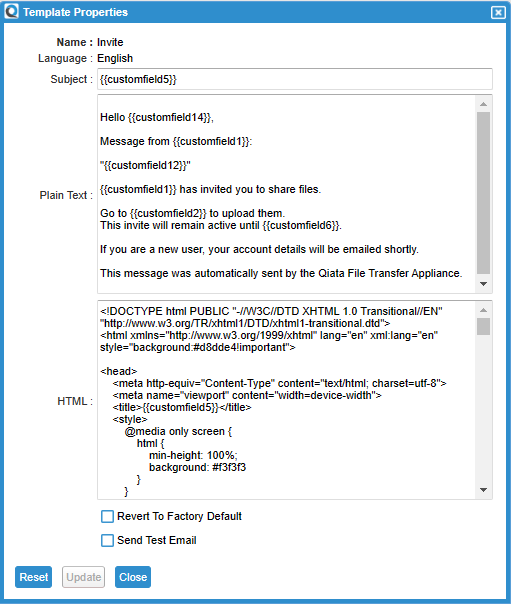Click the '<title>{{customfield5}}</title>' line
This screenshot has width=511, height=604.
click(x=182, y=407)
